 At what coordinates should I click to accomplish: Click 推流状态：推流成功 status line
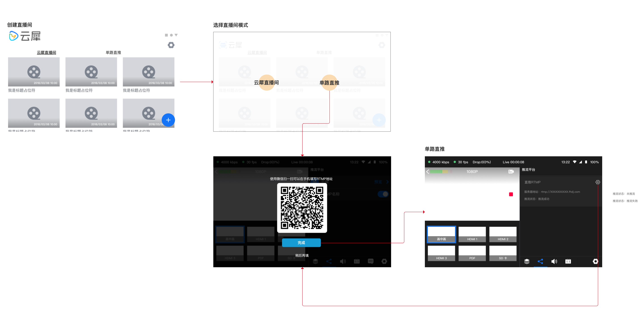tap(536, 199)
